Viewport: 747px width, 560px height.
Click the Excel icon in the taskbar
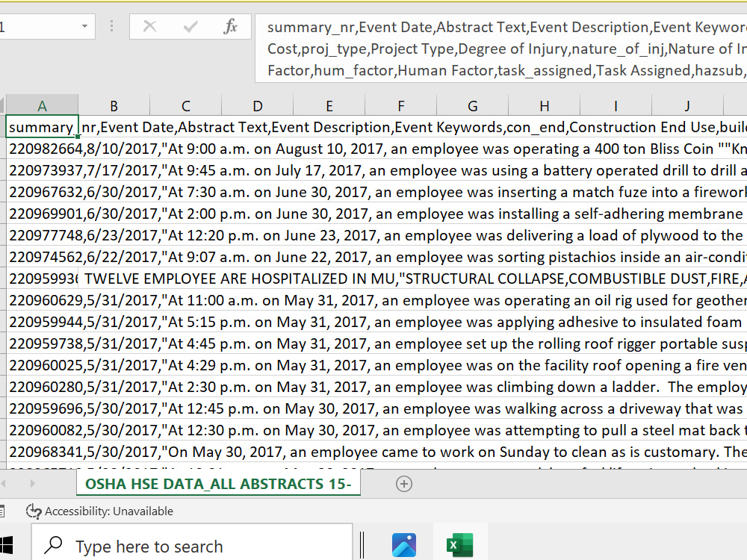[x=459, y=545]
